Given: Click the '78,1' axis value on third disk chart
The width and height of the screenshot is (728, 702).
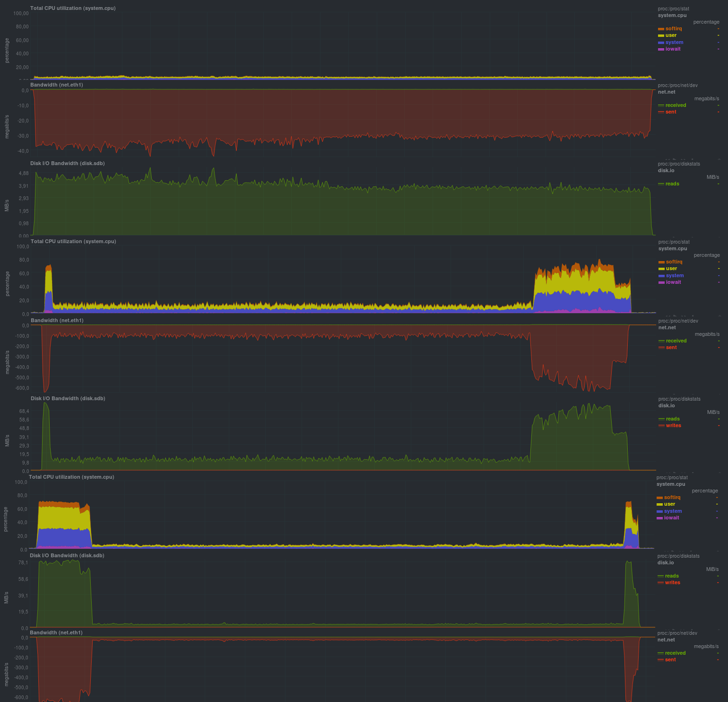Looking at the screenshot, I should (x=23, y=563).
